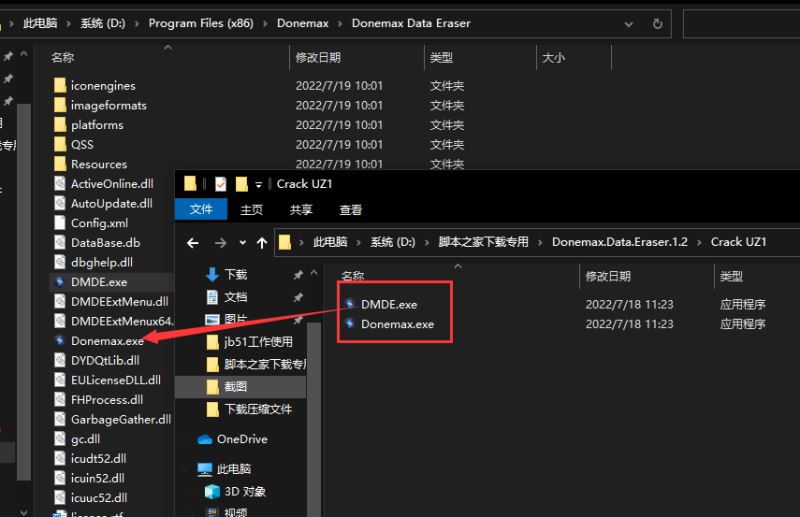Click left pane scrollbar in Donemax window

coord(23,291)
